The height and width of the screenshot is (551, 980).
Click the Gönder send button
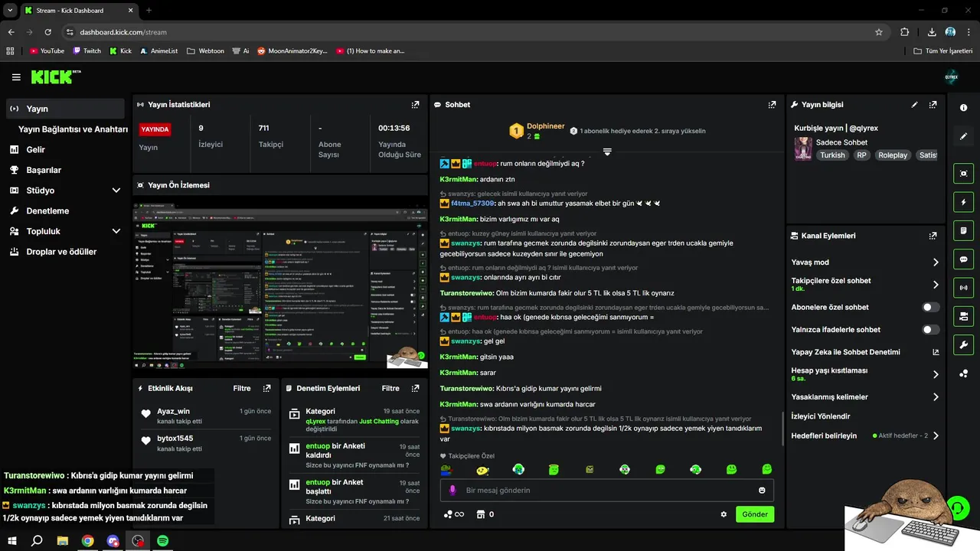point(755,514)
